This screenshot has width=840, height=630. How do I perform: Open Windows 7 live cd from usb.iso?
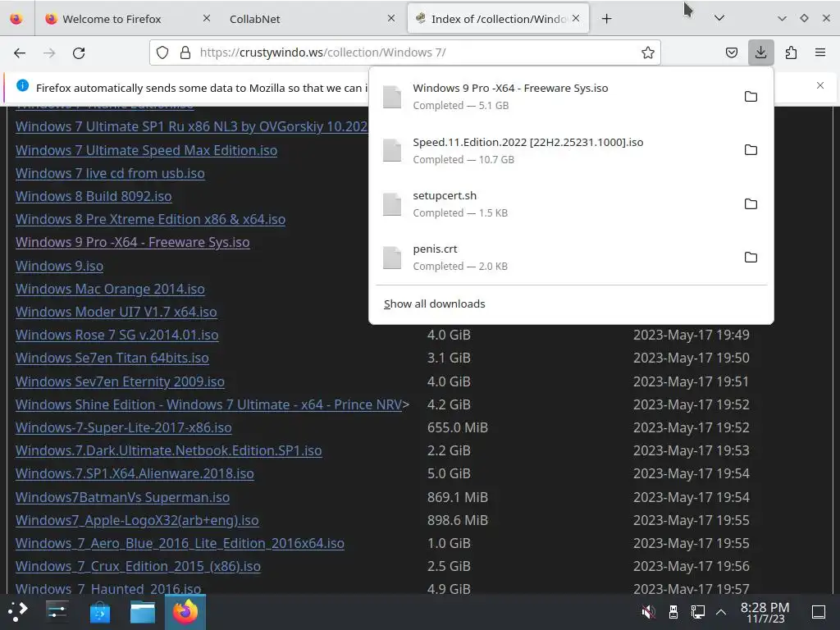(110, 173)
